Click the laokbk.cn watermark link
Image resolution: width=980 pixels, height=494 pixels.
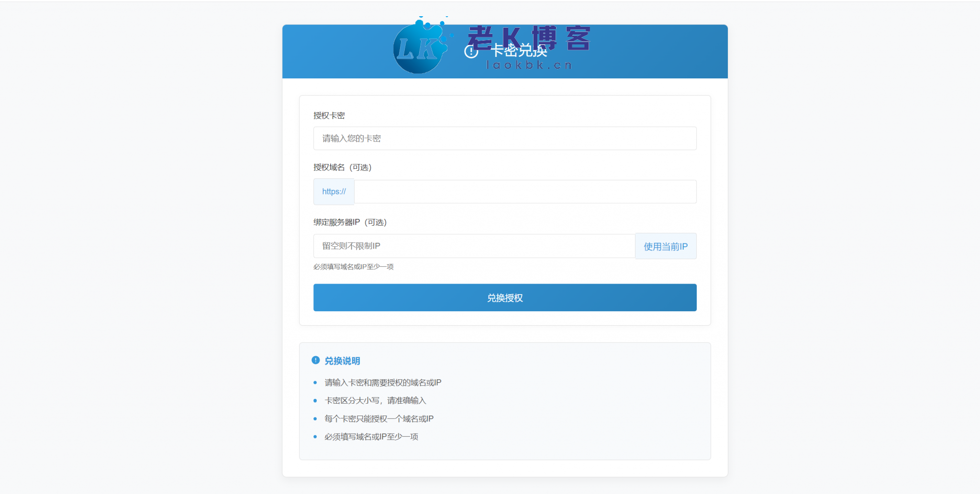[x=529, y=65]
